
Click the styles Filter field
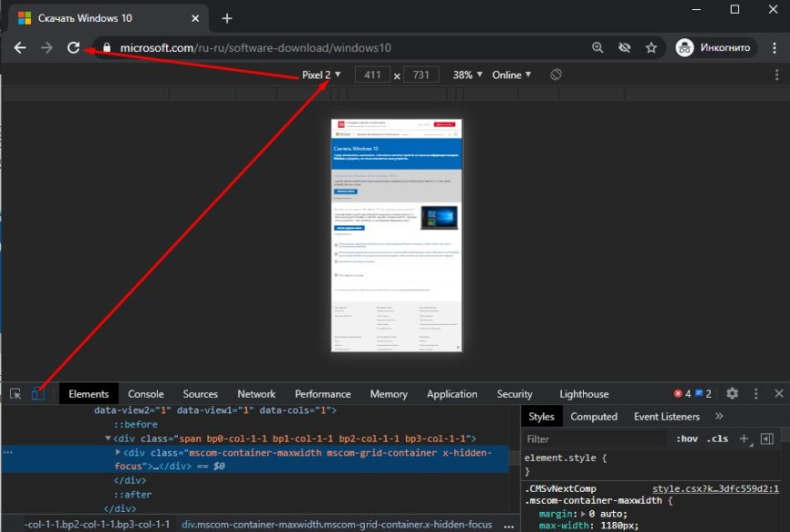tap(595, 439)
